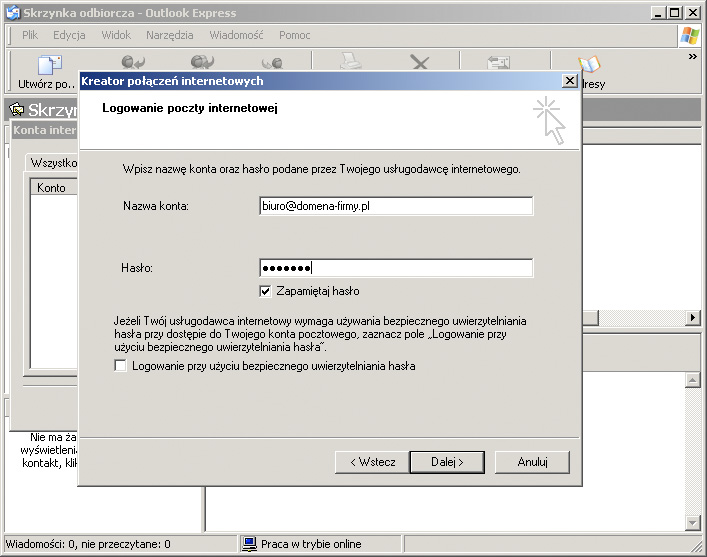Viewport: 707px width, 557px height.
Task: Enable Logowanie przy użyciu bezpiecznego uwierzytelniania hasła
Action: pyautogui.click(x=120, y=365)
